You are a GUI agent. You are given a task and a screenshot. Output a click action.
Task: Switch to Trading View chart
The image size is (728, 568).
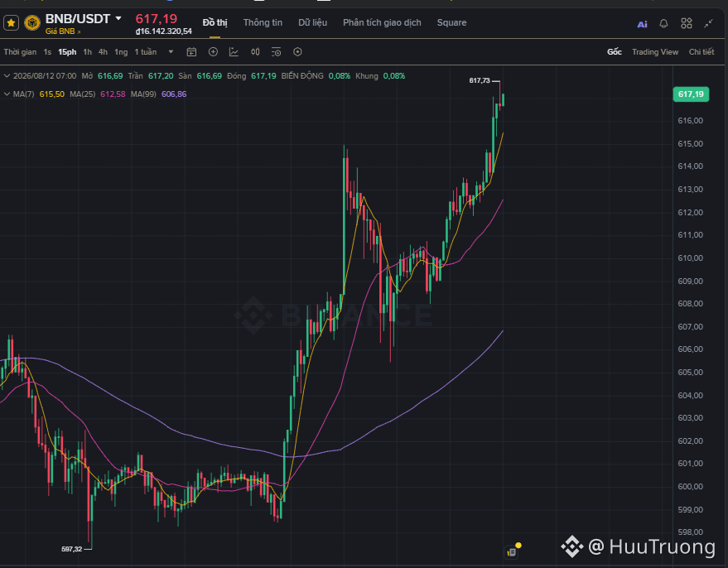(x=655, y=52)
